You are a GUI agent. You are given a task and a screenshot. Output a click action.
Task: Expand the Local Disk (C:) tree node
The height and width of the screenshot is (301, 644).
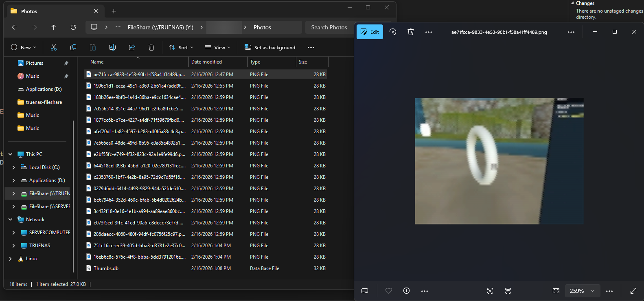[14, 167]
